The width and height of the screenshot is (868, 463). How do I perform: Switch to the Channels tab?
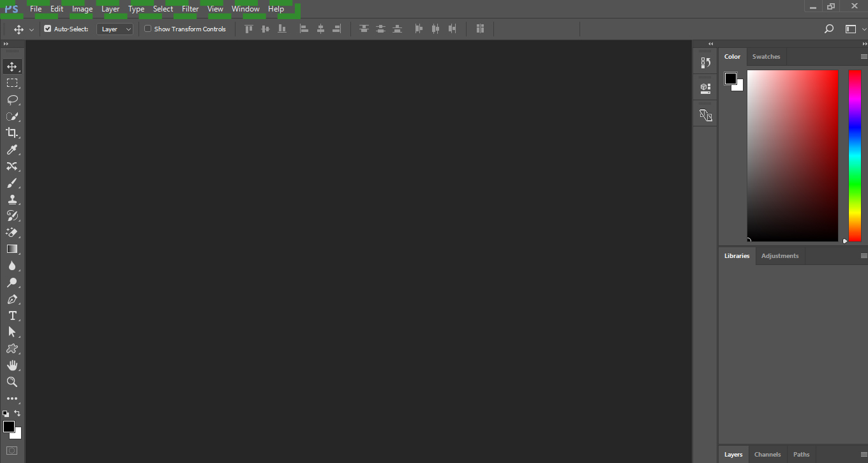[x=767, y=455]
